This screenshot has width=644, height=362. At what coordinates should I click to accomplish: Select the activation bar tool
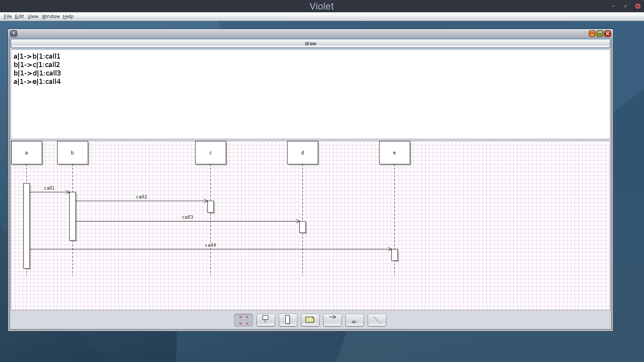click(x=288, y=320)
